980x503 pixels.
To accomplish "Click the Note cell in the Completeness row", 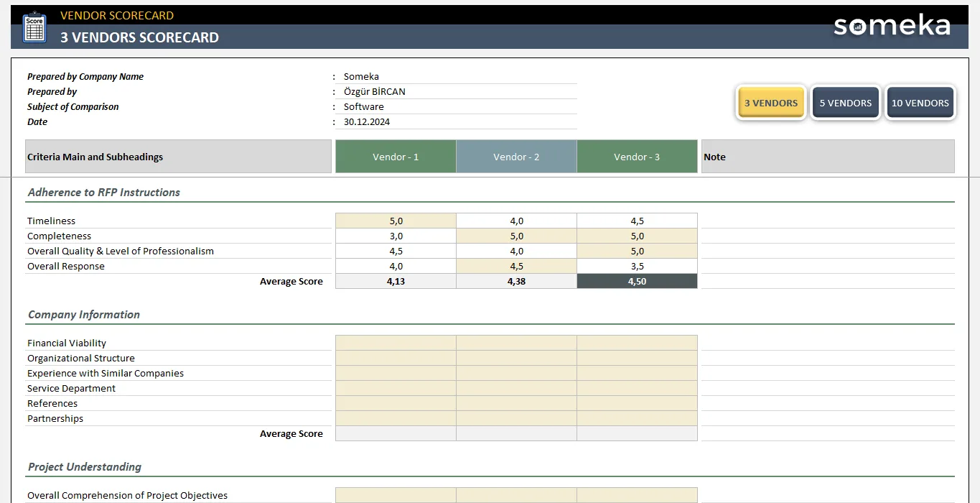I will tap(828, 236).
